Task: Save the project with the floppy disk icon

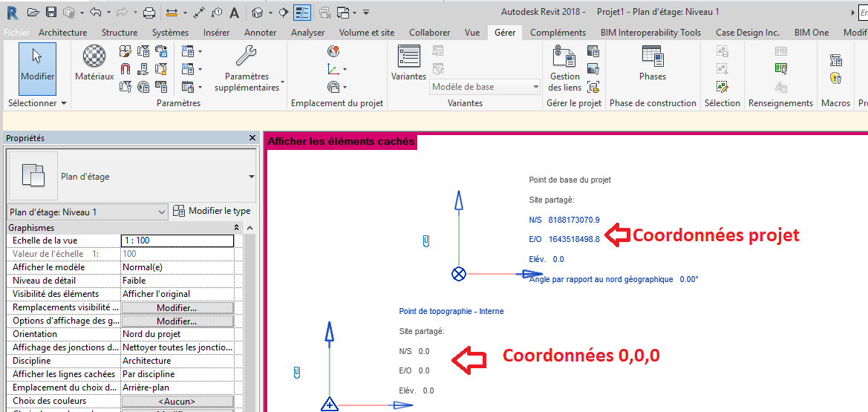Action: pyautogui.click(x=51, y=12)
